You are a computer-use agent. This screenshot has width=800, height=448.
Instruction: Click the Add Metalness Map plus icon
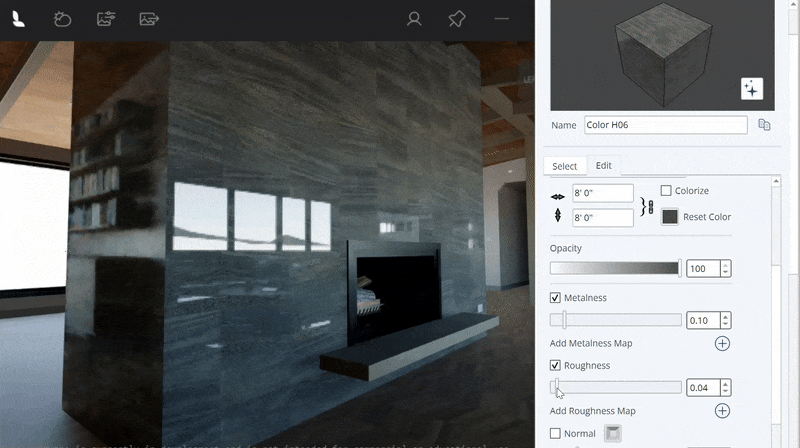coord(722,343)
